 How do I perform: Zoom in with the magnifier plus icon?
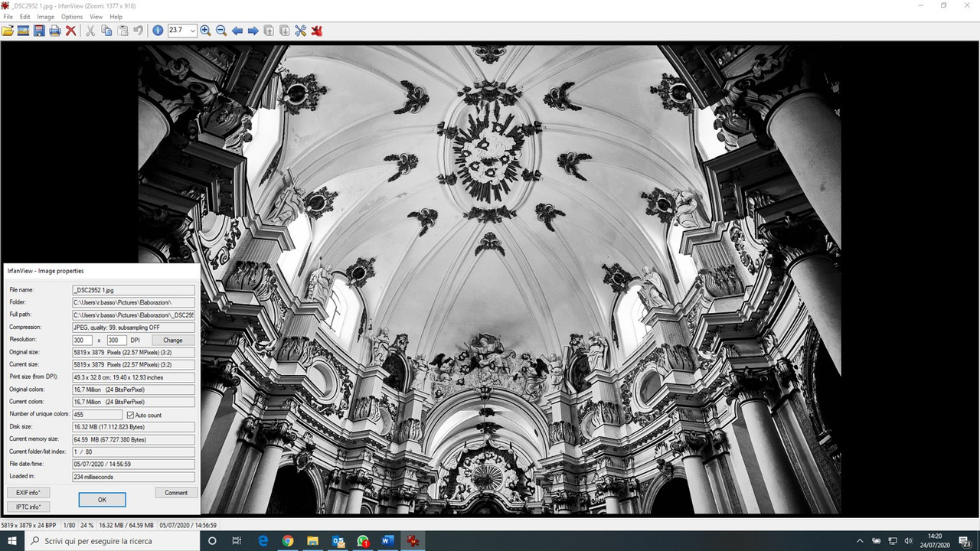click(205, 31)
